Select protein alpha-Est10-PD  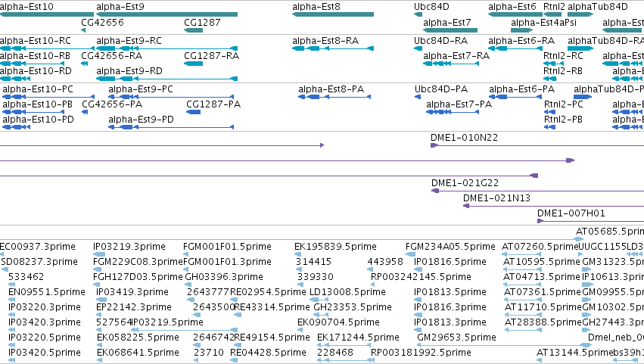(38, 120)
